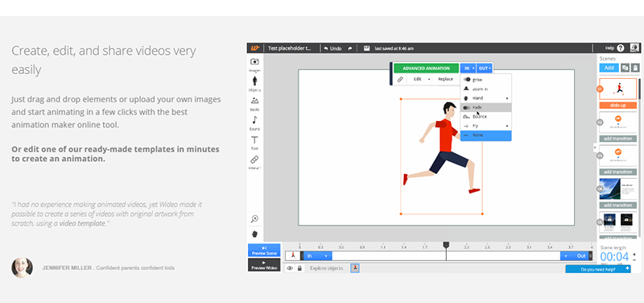Click the 00:04 scene length value
Viewport: 644px width, 303px height.
tap(614, 257)
